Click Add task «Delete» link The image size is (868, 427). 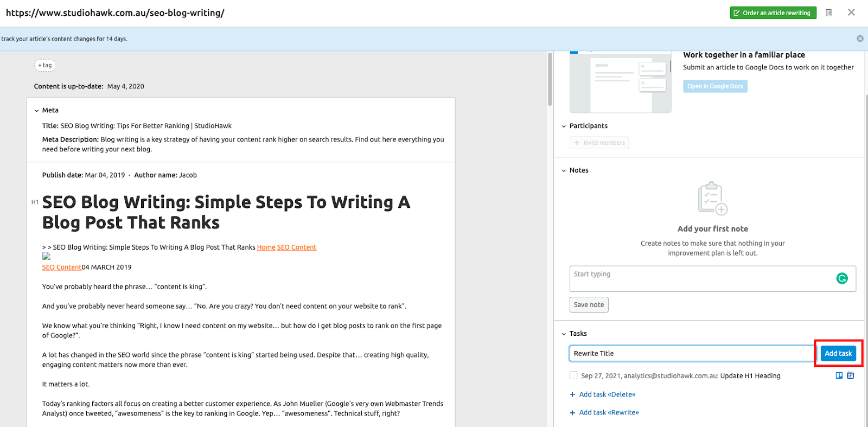coord(602,394)
